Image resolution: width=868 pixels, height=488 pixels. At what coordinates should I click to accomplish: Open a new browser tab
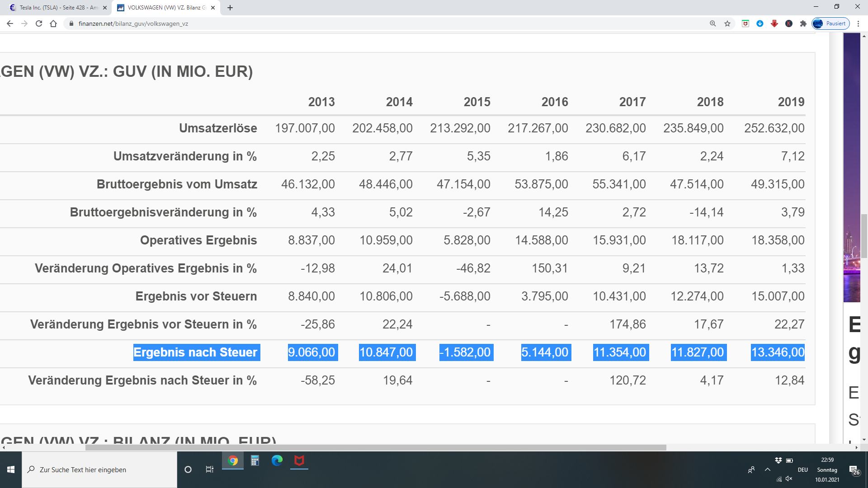tap(230, 8)
